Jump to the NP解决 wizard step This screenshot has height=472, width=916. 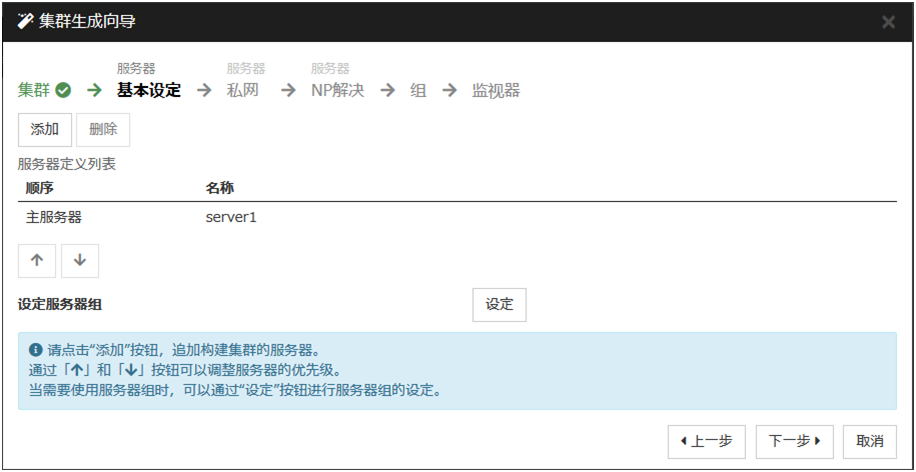[337, 91]
